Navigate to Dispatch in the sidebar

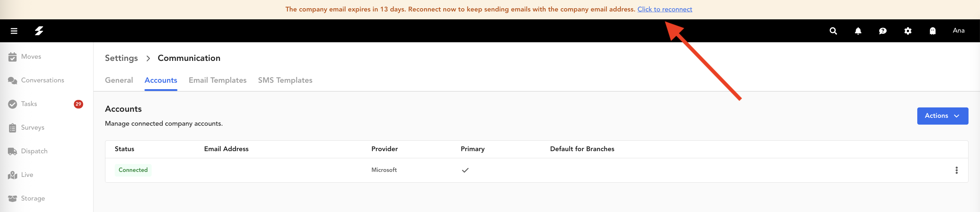[34, 151]
